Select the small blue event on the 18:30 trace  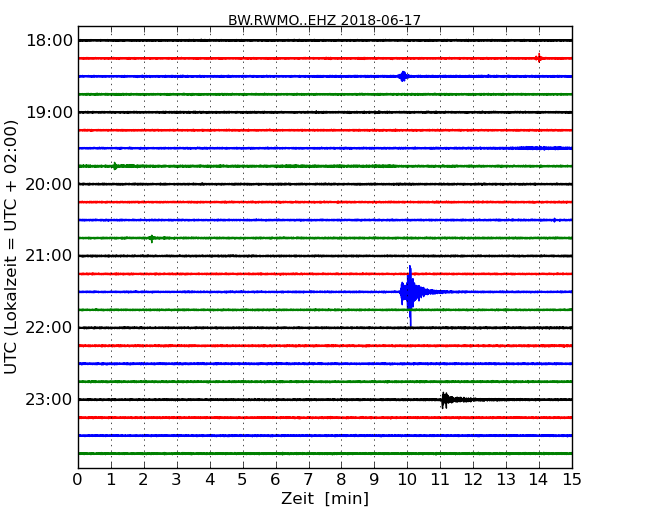(403, 76)
